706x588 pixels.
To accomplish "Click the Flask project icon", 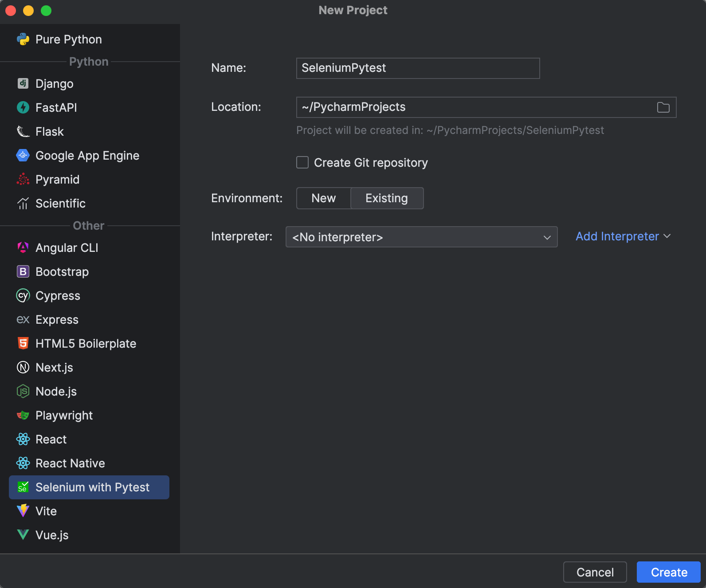I will point(23,131).
